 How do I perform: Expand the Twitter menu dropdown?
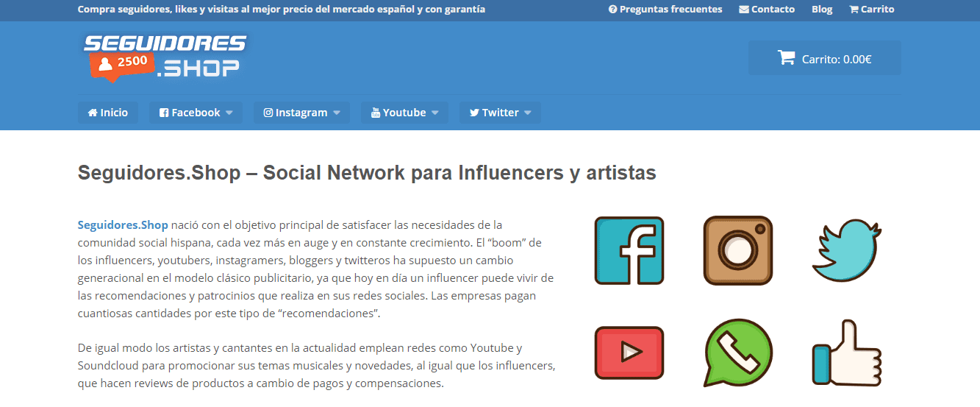(x=528, y=113)
